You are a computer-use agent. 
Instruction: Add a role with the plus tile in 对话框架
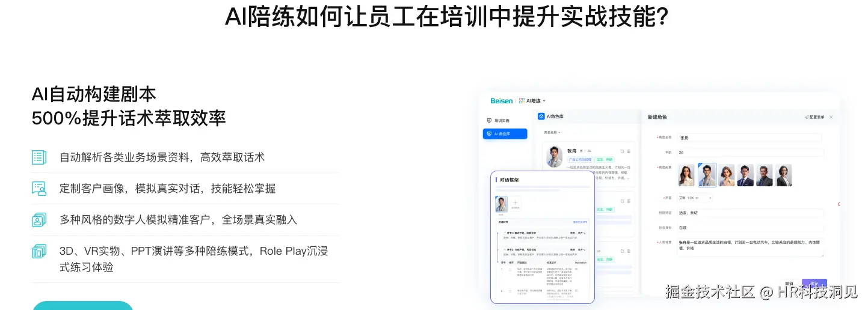coord(516,204)
